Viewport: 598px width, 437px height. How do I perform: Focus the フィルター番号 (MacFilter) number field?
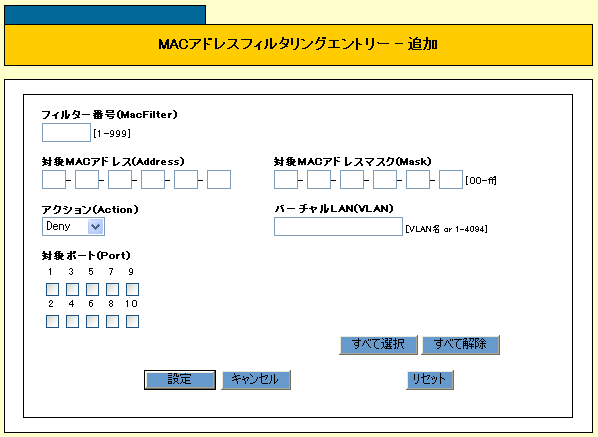click(66, 133)
